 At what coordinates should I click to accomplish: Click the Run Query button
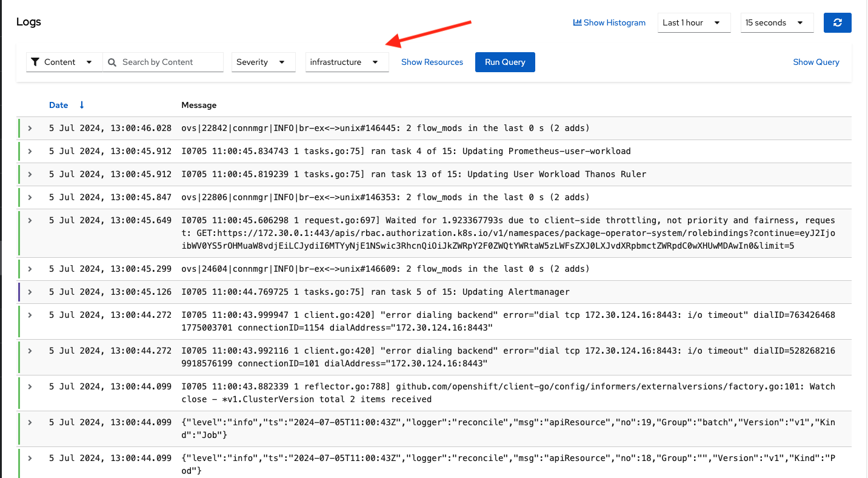pyautogui.click(x=505, y=62)
